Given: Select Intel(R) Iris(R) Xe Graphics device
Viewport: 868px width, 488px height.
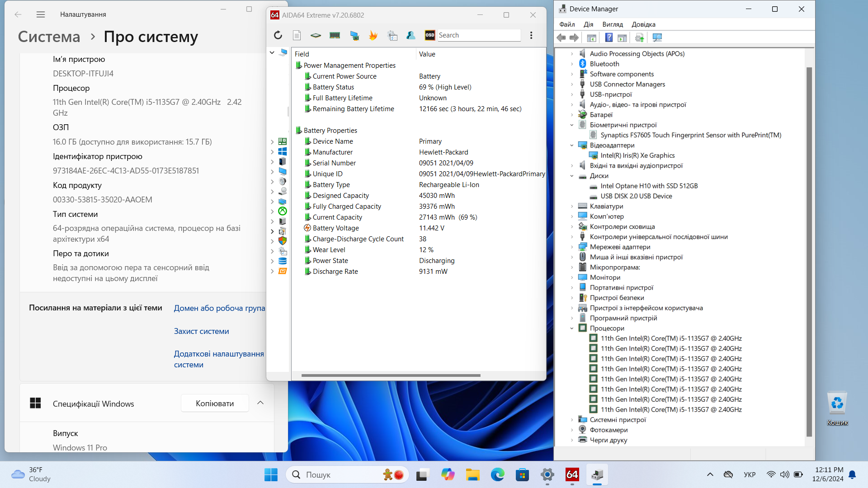Looking at the screenshot, I should [637, 155].
